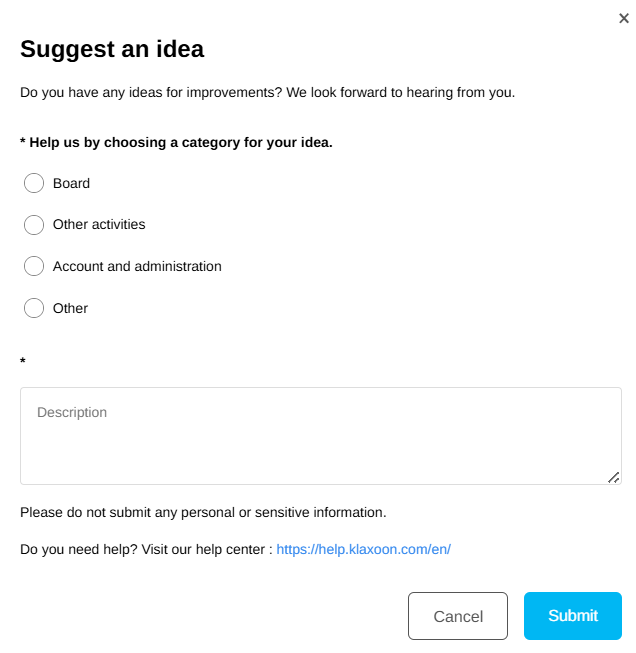Open the help.klaxoon.com help center link
This screenshot has width=636, height=653.
(x=364, y=549)
